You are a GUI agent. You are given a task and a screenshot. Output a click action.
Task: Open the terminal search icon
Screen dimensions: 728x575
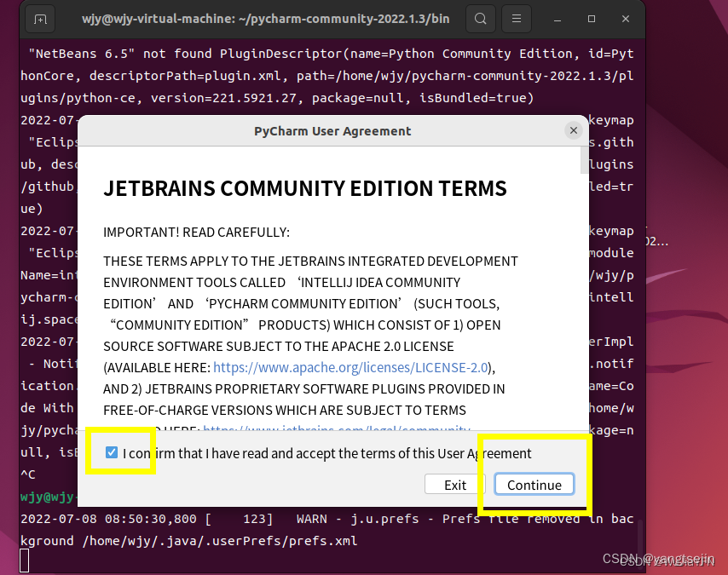(481, 19)
